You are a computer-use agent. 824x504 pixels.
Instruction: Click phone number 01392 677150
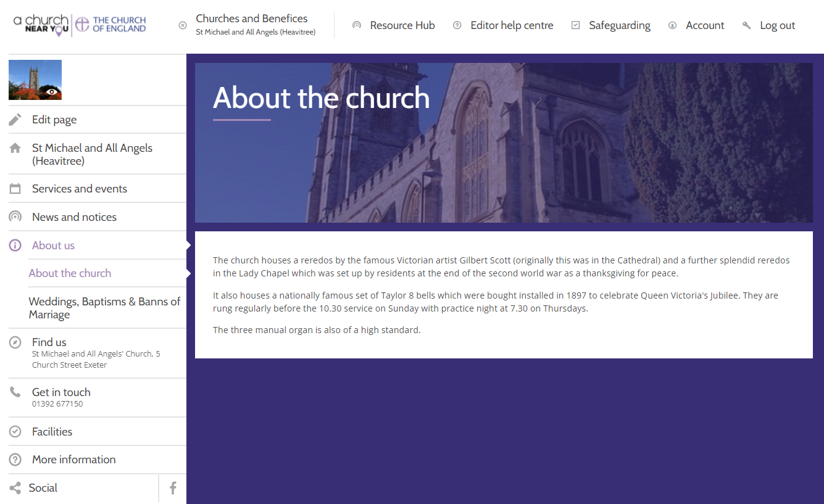pyautogui.click(x=57, y=404)
